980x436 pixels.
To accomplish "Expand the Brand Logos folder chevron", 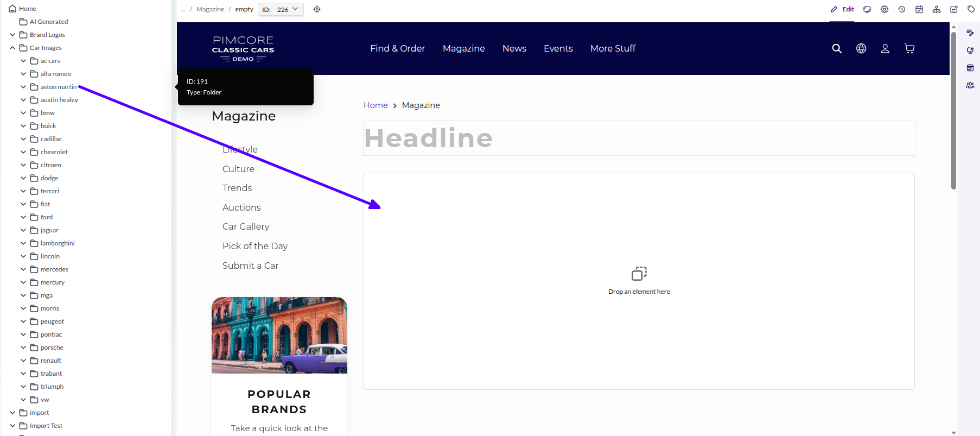I will tap(12, 35).
